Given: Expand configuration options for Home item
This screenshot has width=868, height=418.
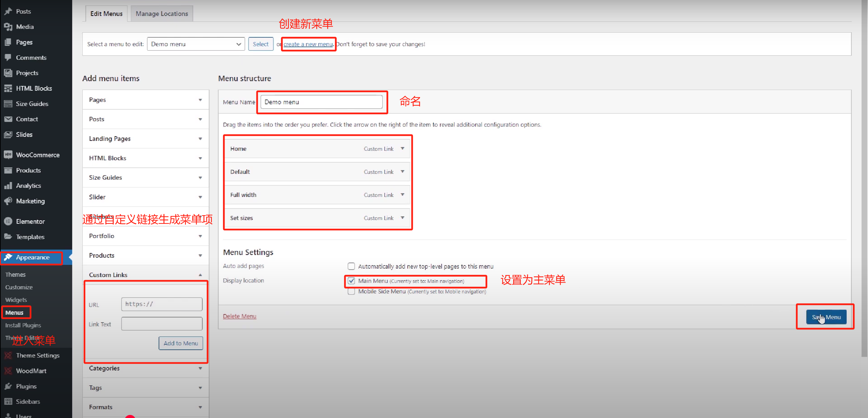Looking at the screenshot, I should click(402, 148).
